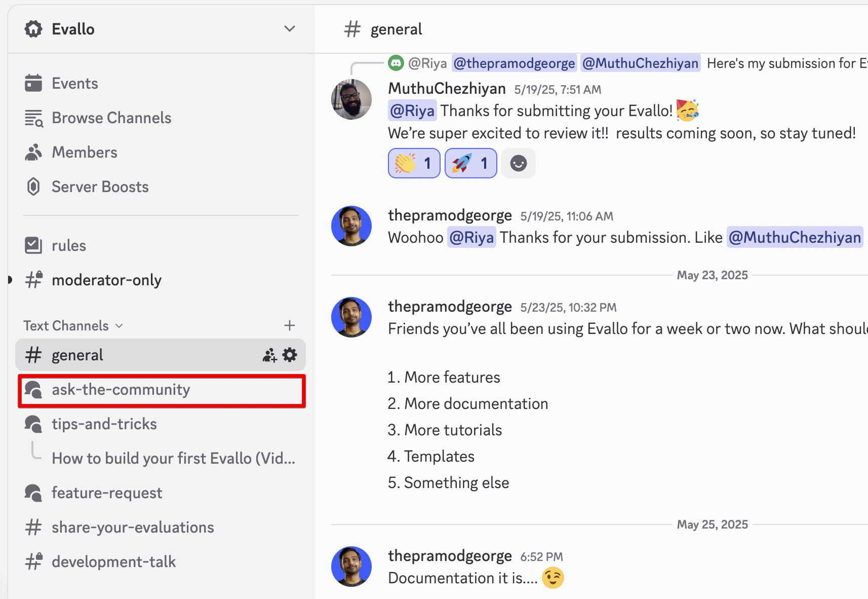Click the rules channel checkmark icon
Screen dimensions: 868x599
[33, 245]
